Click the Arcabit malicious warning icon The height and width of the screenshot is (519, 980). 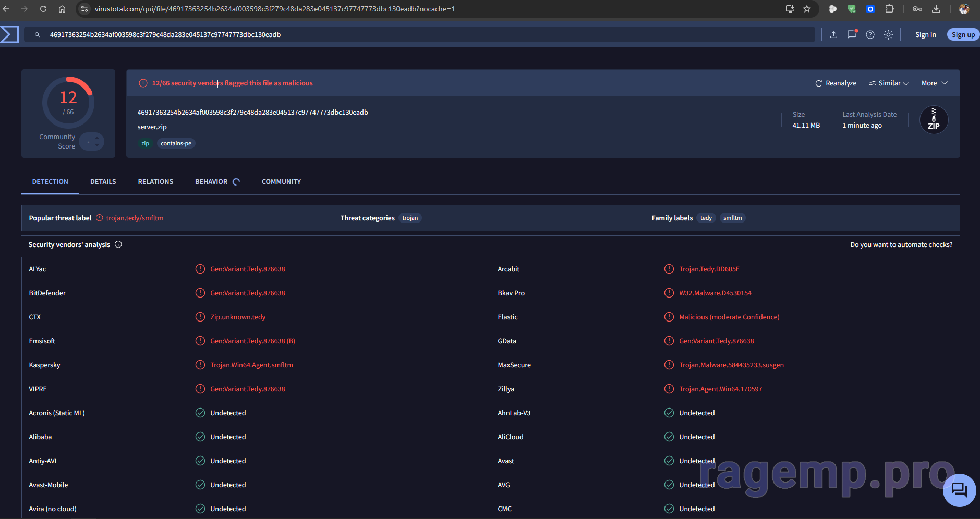[669, 269]
